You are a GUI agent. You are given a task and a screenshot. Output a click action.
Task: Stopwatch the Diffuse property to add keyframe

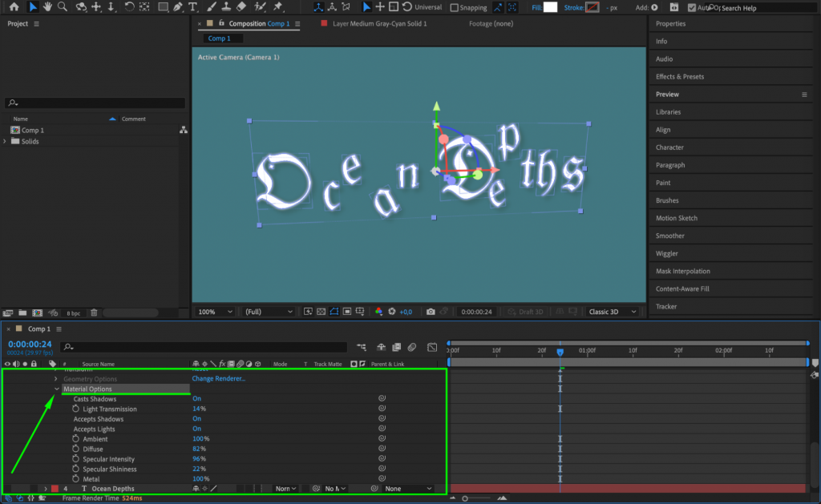75,449
